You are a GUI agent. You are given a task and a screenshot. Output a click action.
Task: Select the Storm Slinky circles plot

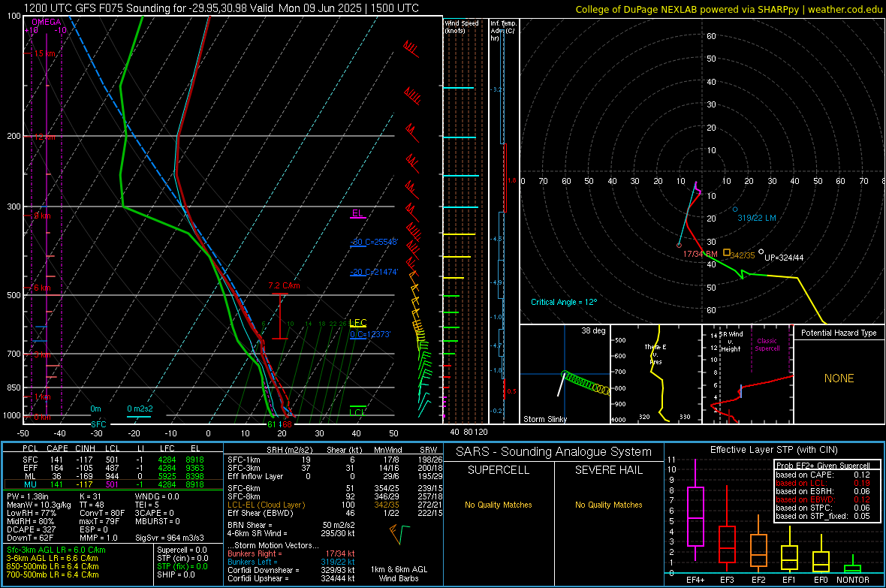point(585,383)
